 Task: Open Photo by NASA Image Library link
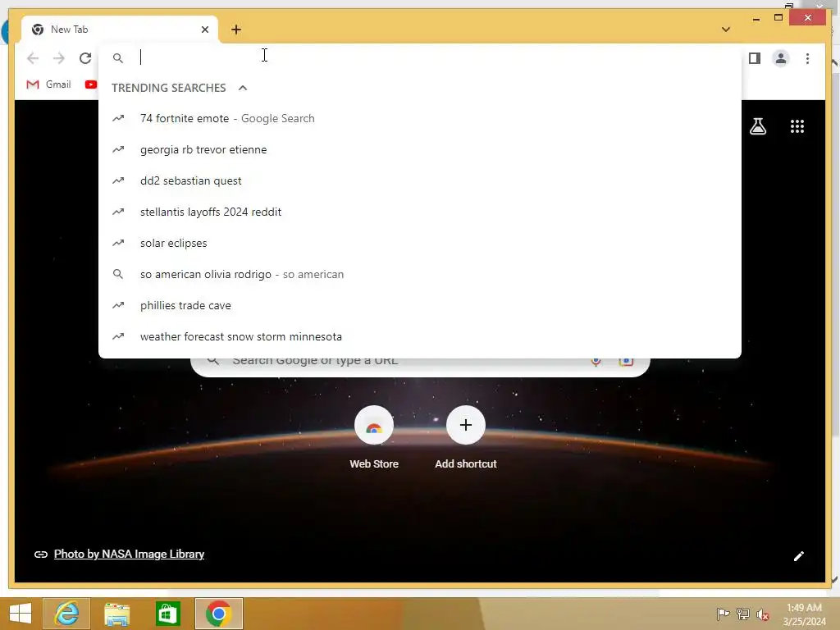pos(129,554)
